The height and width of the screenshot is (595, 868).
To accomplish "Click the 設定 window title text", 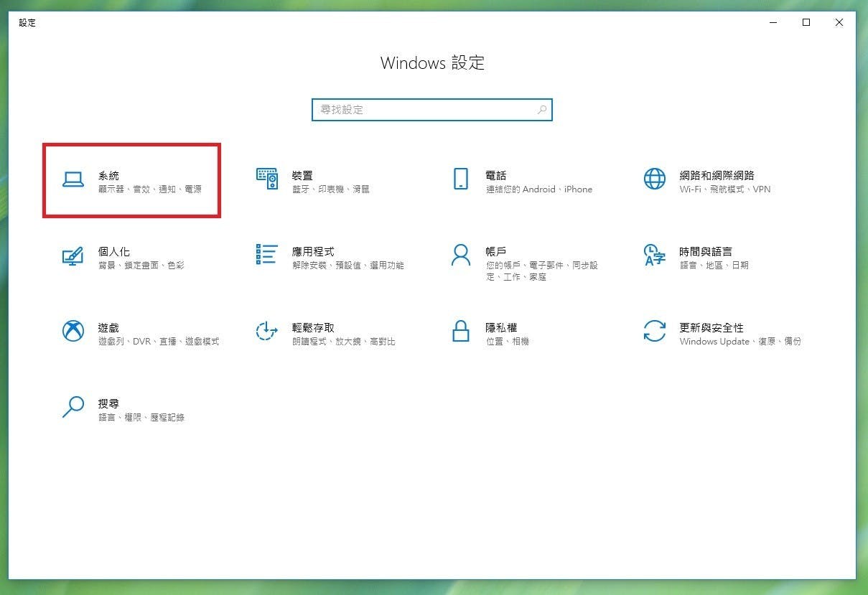I will tap(27, 23).
